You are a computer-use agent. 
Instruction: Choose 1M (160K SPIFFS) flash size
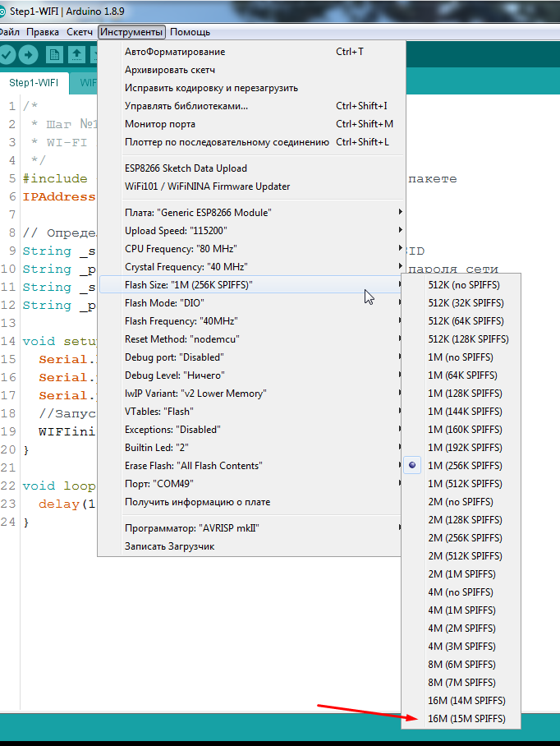[x=461, y=430]
